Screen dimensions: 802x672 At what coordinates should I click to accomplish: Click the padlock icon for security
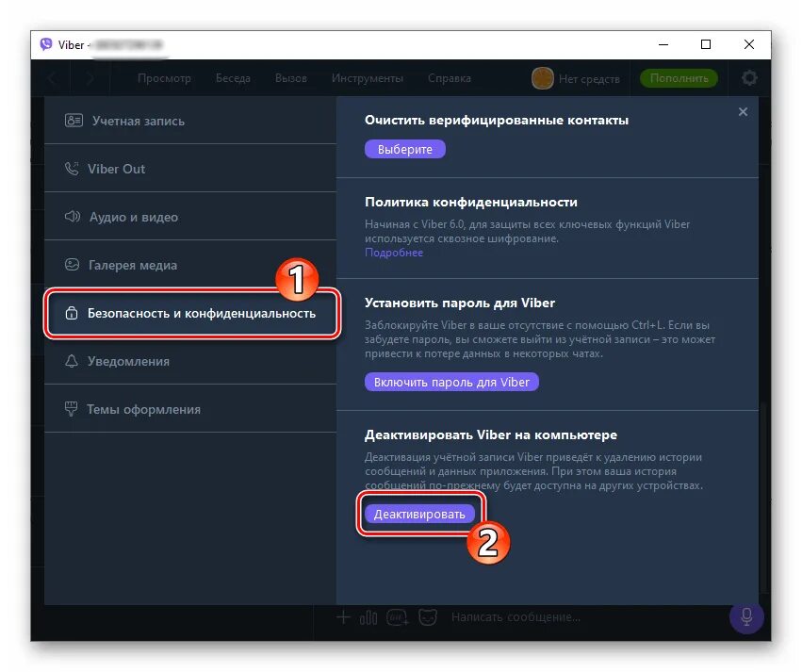point(72,313)
